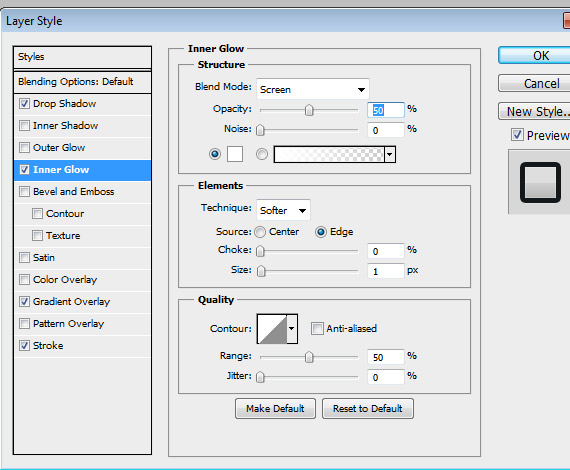Enable the Outer Glow checkbox
This screenshot has height=470, width=570.
pos(24,148)
